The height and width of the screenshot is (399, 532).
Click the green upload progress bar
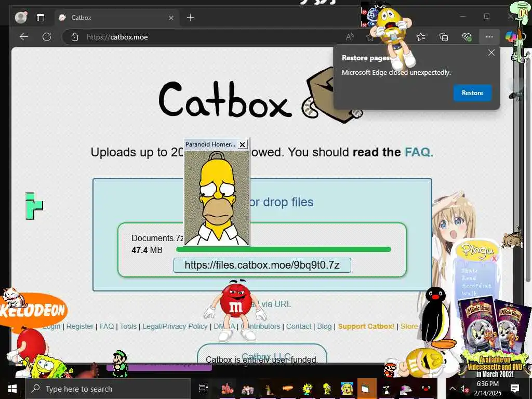(x=284, y=249)
